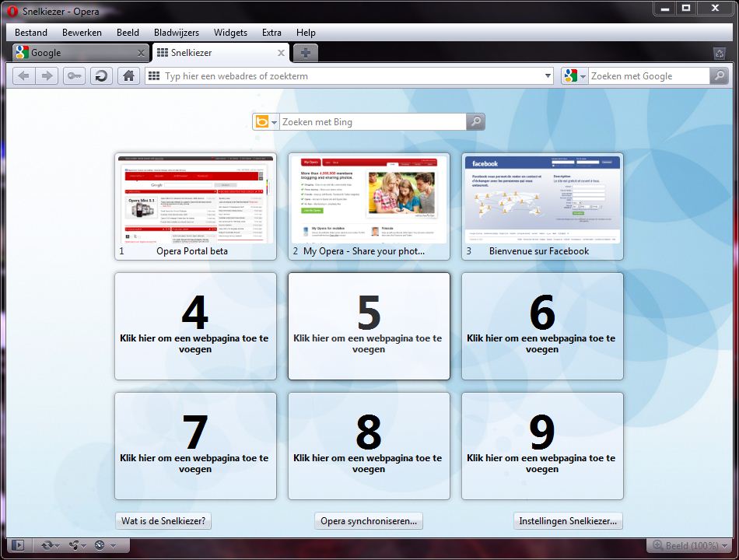
Task: Add a webpage to speed dial slot 5
Action: pyautogui.click(x=369, y=326)
